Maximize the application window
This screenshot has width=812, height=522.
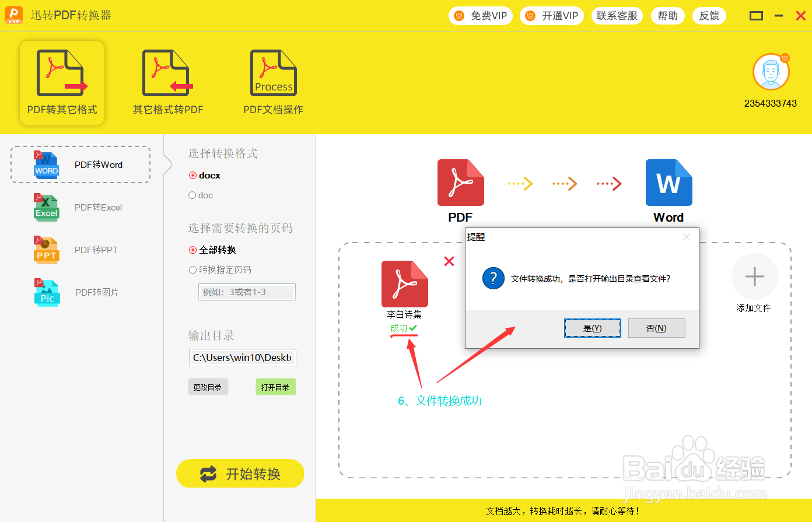[757, 16]
